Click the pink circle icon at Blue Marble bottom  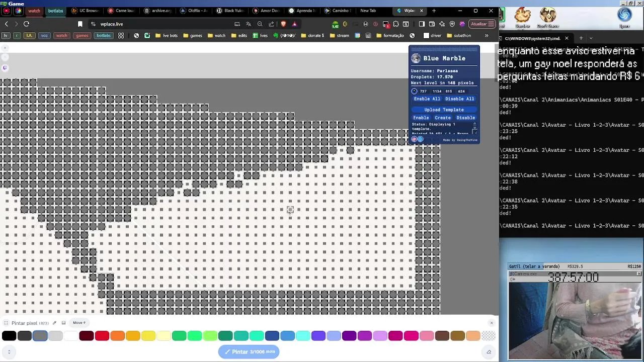[414, 139]
